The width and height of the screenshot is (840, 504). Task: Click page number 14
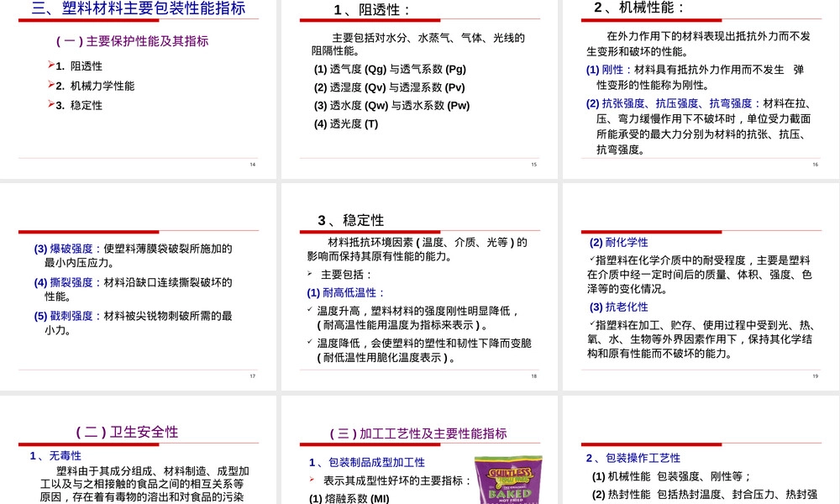pos(253,165)
